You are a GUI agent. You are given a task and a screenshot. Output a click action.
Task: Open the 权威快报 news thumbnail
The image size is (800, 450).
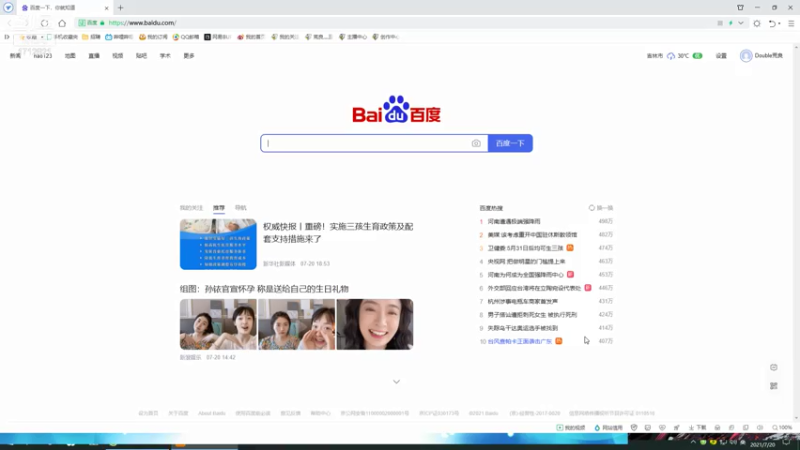pyautogui.click(x=218, y=244)
